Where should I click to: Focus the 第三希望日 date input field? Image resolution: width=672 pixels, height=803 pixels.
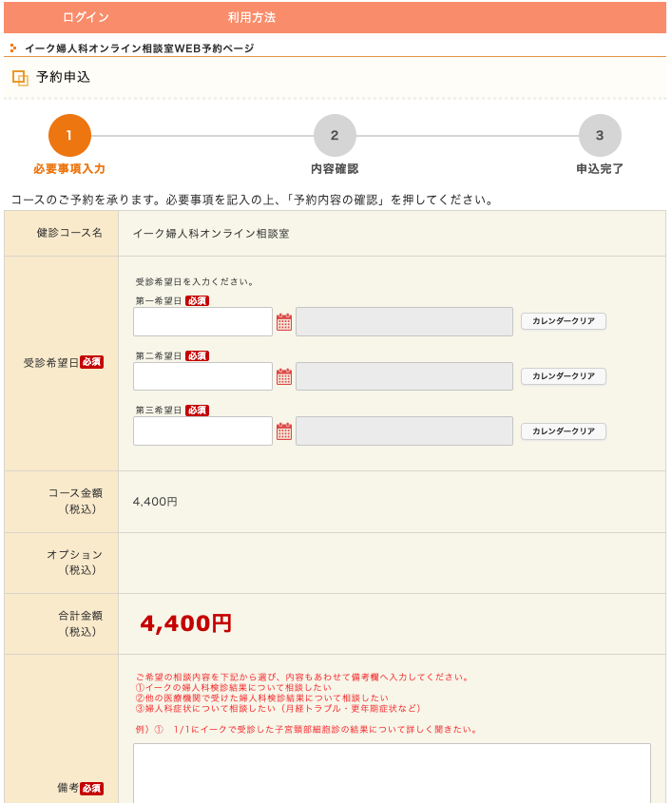(x=202, y=431)
